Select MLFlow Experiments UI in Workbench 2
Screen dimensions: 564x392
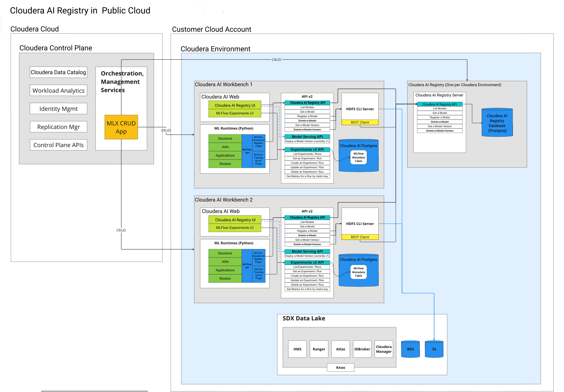pyautogui.click(x=235, y=228)
